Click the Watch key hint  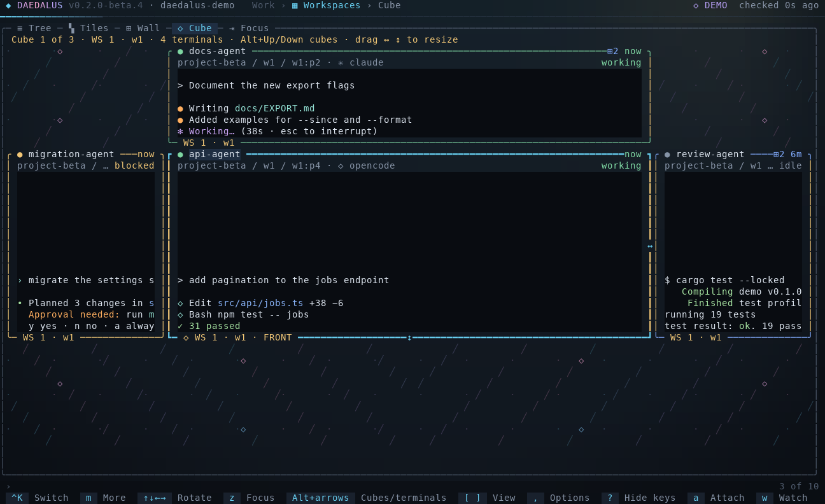tap(782, 498)
